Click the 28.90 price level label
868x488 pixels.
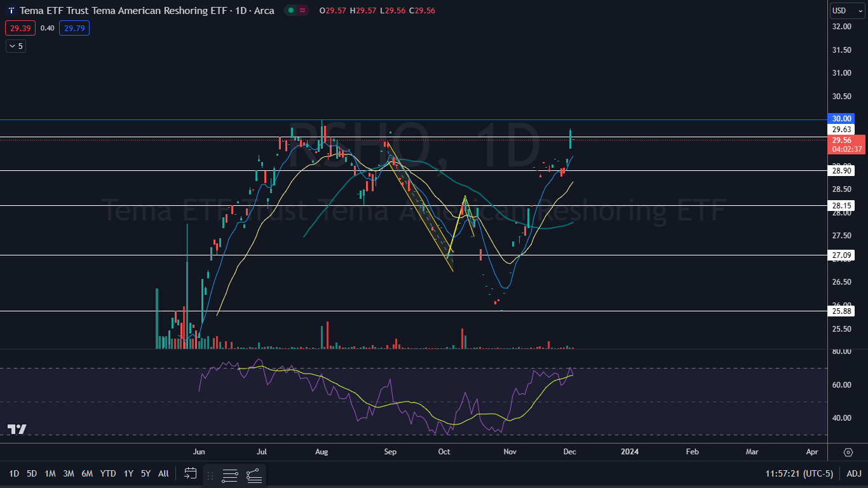(x=841, y=171)
